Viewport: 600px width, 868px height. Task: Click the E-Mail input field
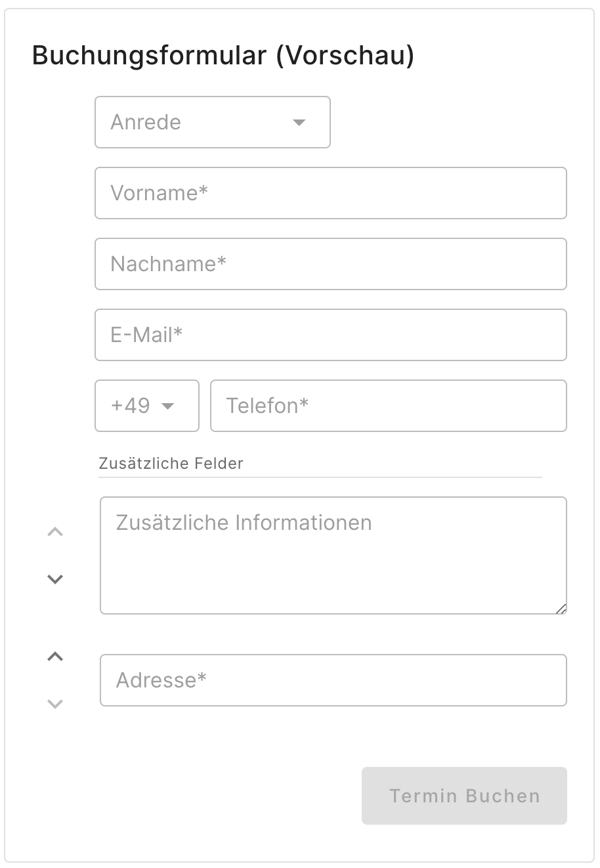coord(331,335)
